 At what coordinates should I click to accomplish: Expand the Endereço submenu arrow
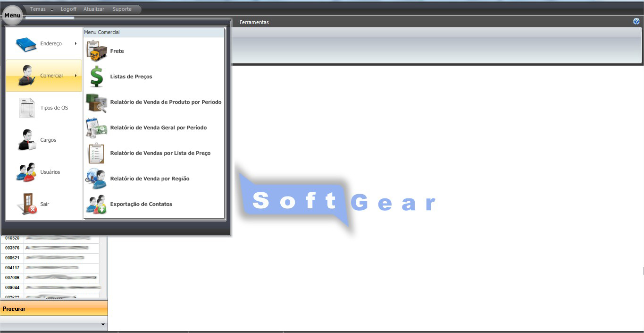75,43
